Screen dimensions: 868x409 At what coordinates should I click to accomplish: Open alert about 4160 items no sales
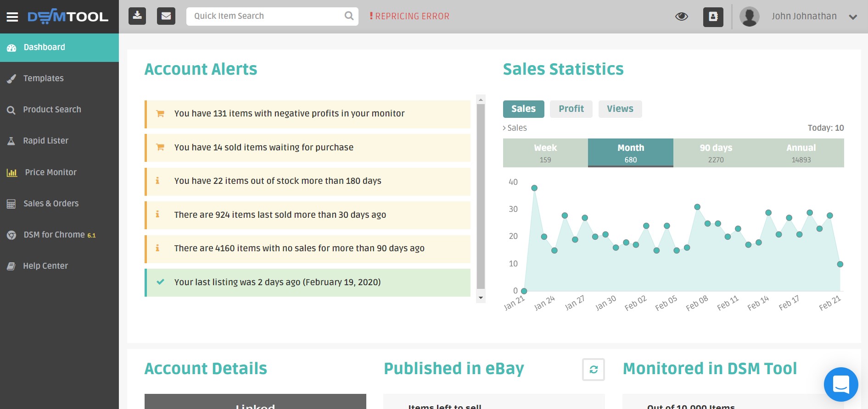tap(308, 249)
